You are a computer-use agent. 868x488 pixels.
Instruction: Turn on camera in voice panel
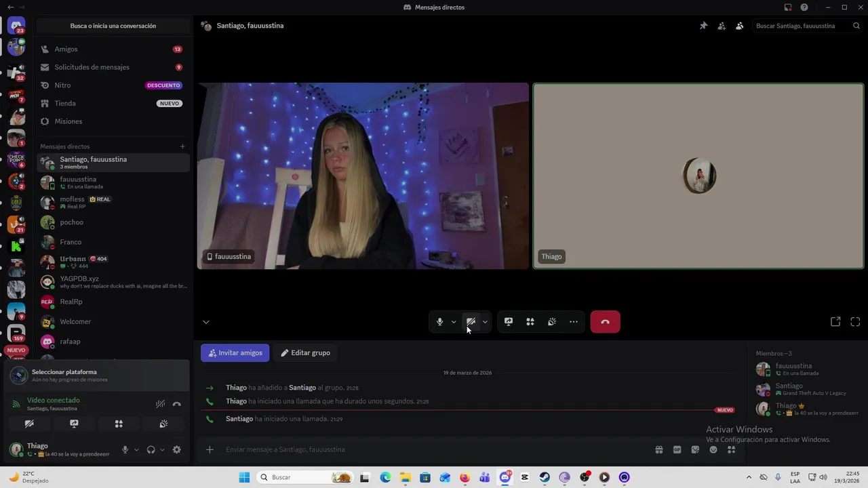[x=29, y=424]
